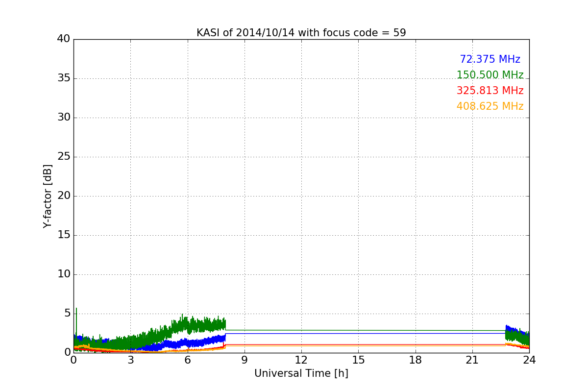Click the y-axis tick label 10
The width and height of the screenshot is (588, 392).
[64, 274]
